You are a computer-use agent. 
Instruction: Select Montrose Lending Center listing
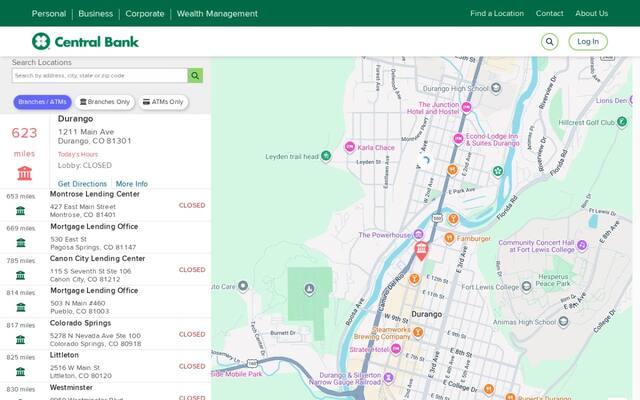point(105,204)
